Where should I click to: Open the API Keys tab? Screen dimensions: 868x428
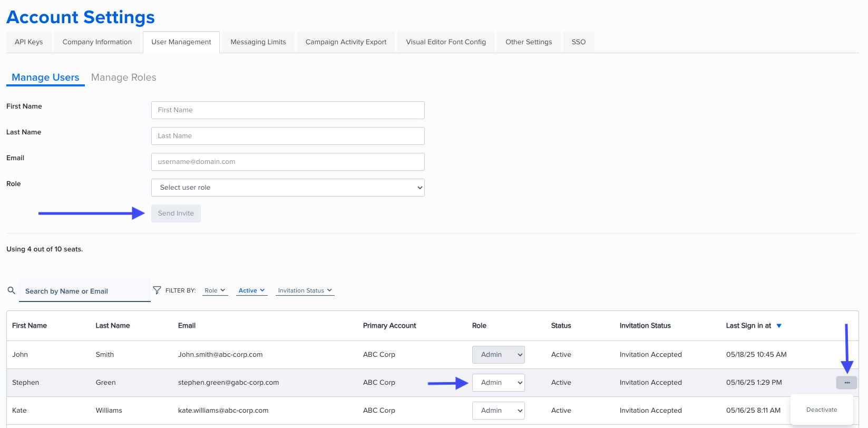pyautogui.click(x=29, y=42)
